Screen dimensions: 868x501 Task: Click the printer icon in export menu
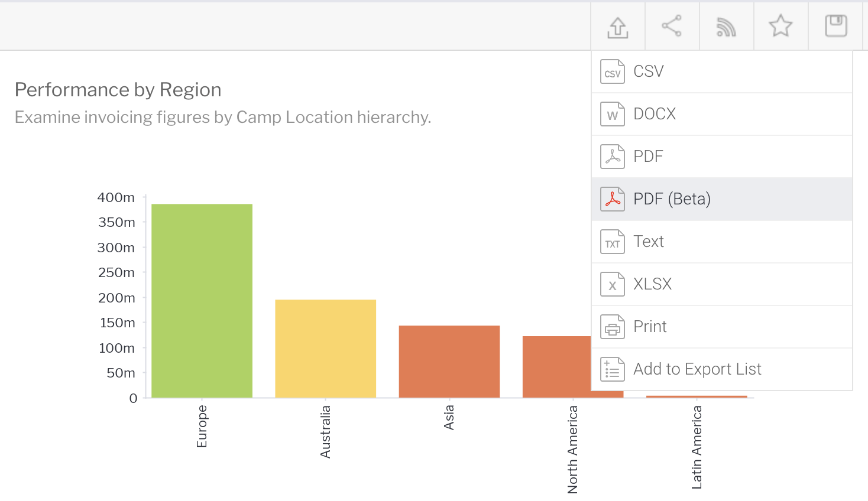613,327
